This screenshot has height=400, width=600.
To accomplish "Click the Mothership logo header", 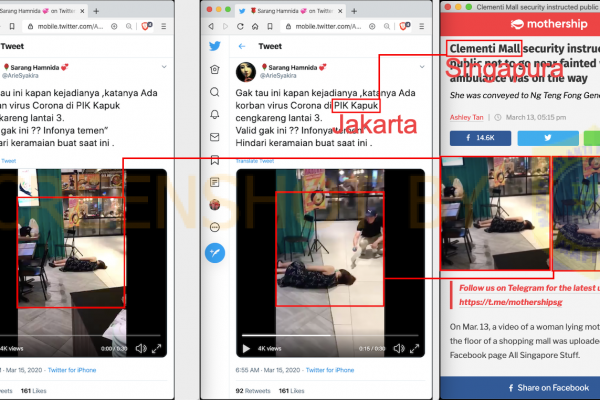I will (x=548, y=24).
